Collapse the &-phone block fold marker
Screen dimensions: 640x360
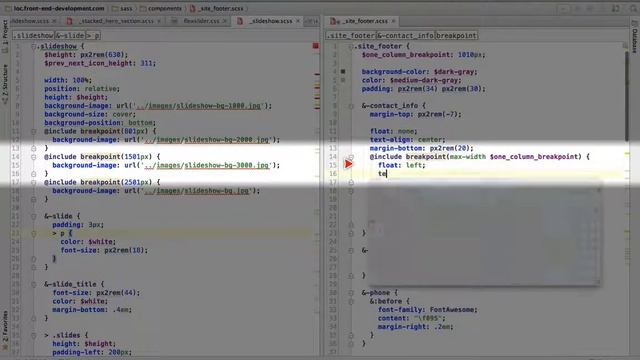pos(351,293)
